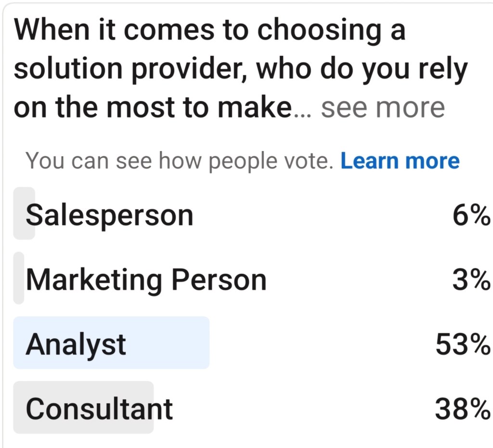View voters via the 38% Consultant result
The image size is (493, 448).
point(462,409)
